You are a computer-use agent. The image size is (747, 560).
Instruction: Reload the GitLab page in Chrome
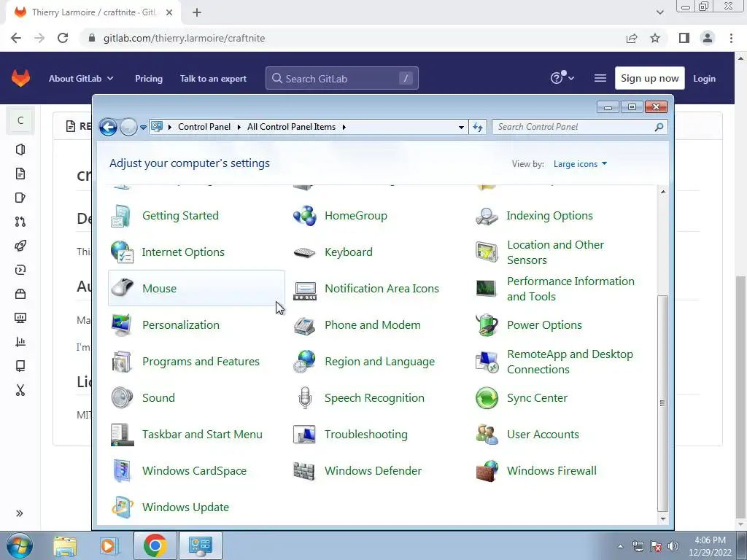pos(63,38)
